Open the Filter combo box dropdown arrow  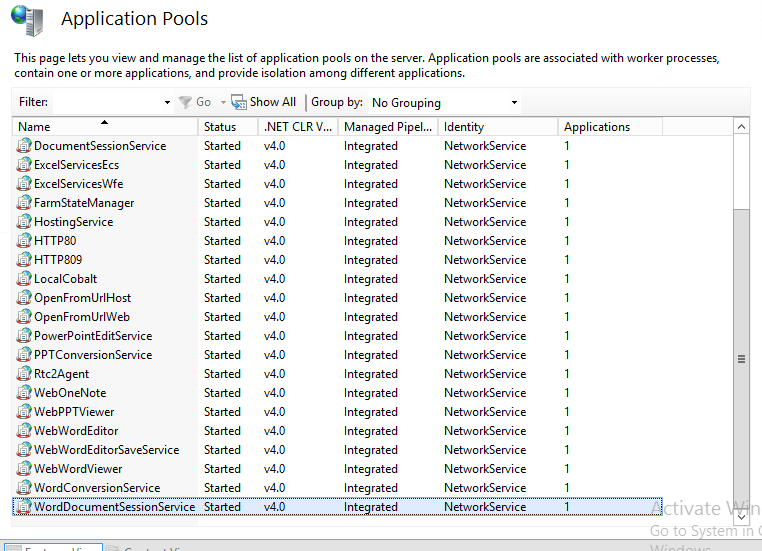coord(167,103)
